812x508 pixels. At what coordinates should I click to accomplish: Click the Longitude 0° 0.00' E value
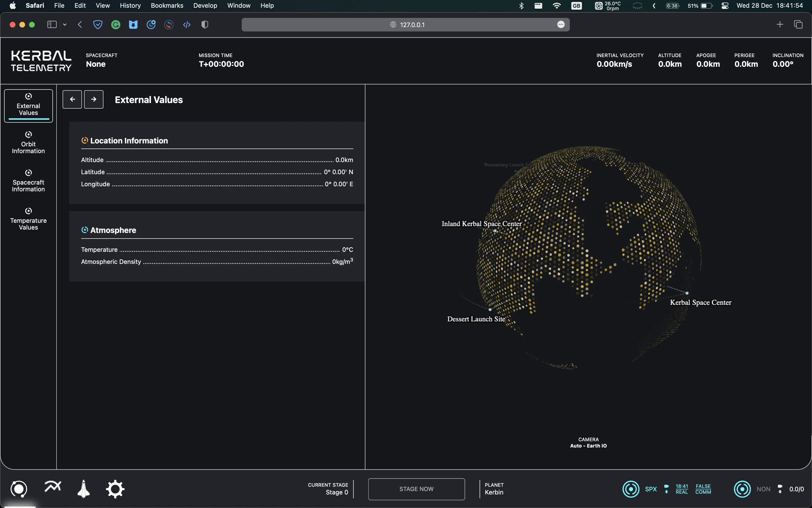(339, 184)
